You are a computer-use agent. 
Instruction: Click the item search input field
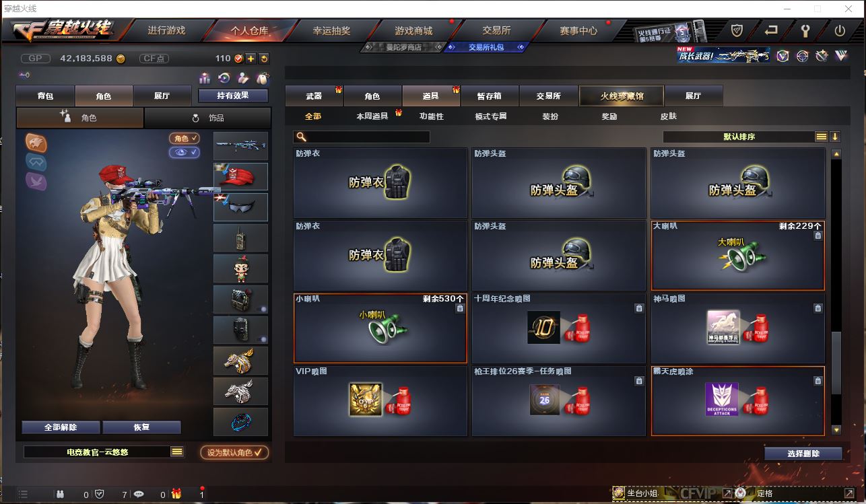pyautogui.click(x=362, y=137)
